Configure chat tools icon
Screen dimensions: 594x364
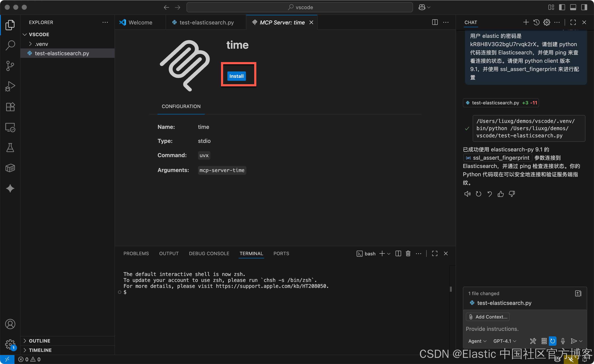[533, 341]
